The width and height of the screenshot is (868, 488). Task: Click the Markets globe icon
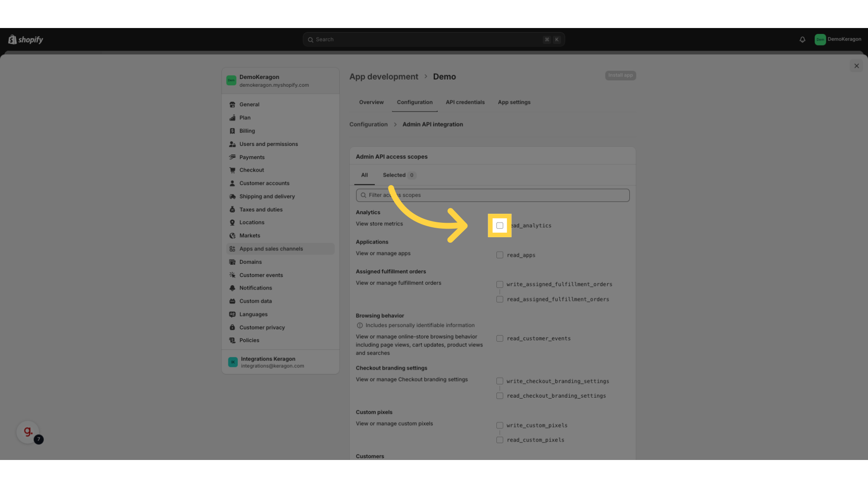232,236
